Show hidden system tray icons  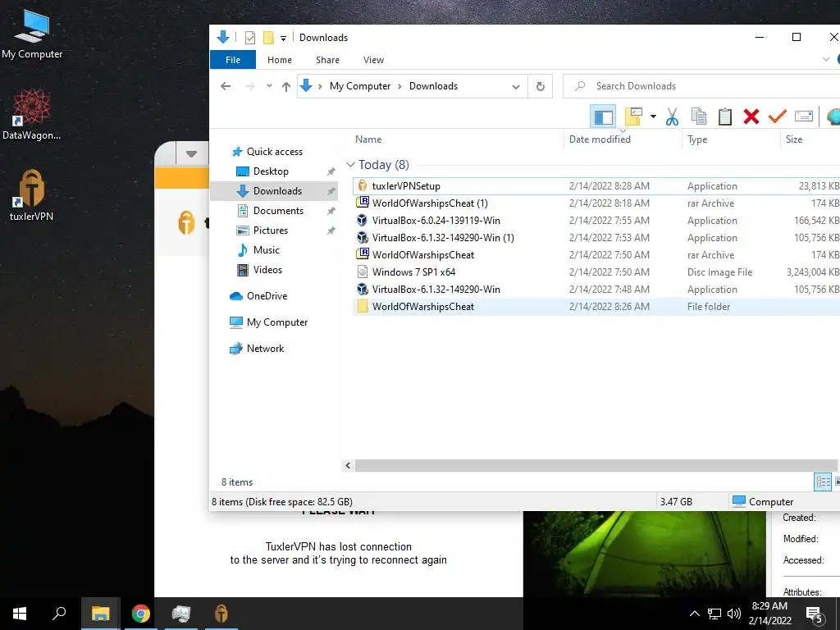(694, 614)
